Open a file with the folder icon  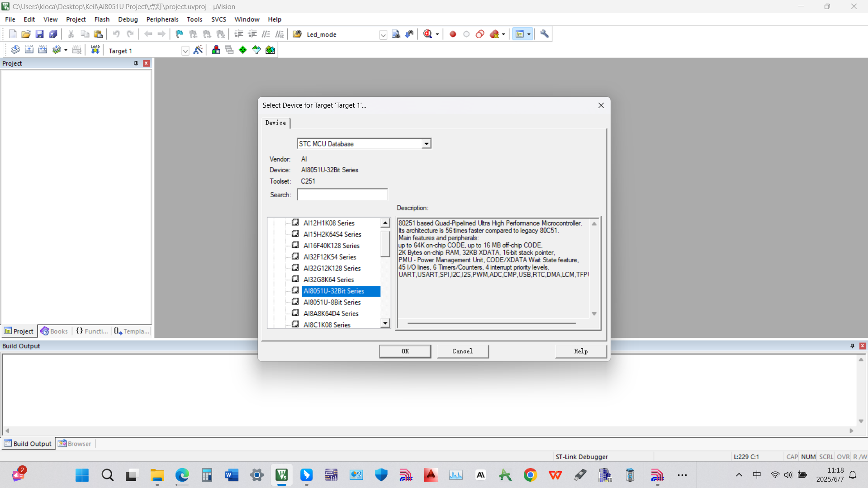[26, 34]
